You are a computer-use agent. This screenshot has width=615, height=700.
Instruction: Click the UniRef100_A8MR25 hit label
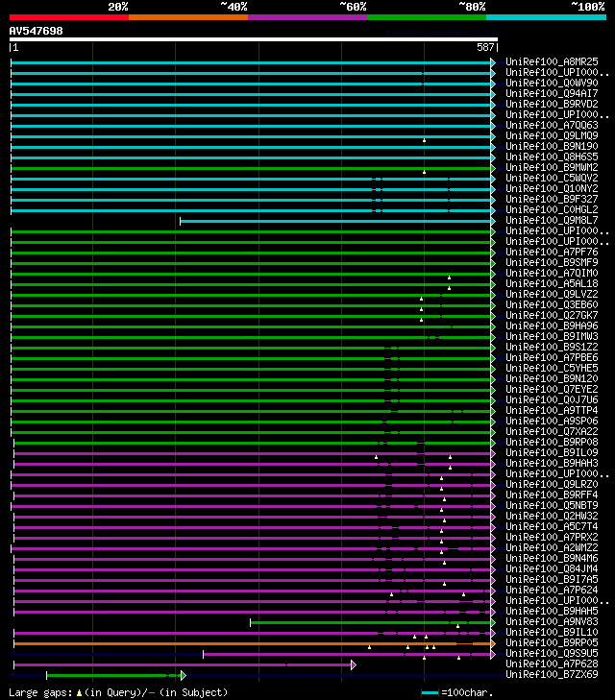552,61
